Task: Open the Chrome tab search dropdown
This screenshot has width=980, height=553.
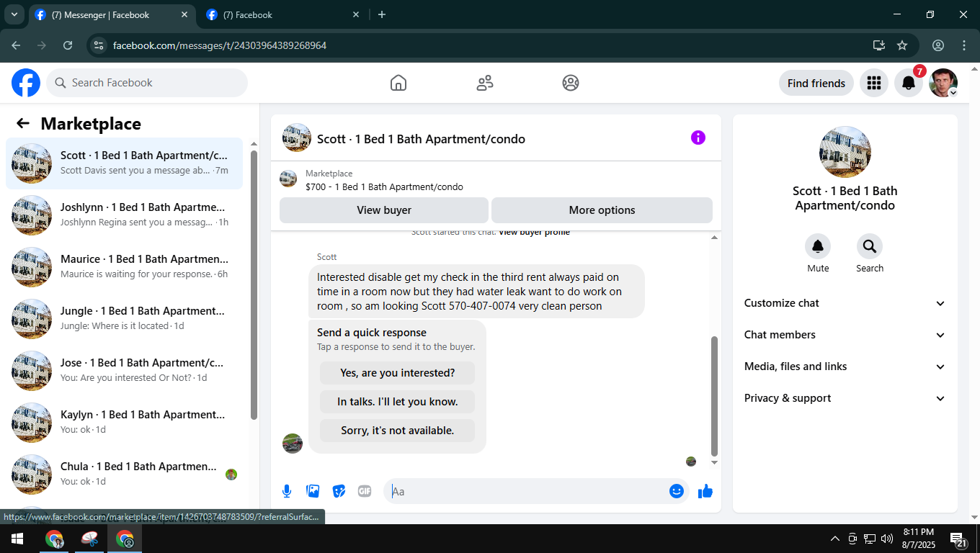Action: click(x=14, y=14)
